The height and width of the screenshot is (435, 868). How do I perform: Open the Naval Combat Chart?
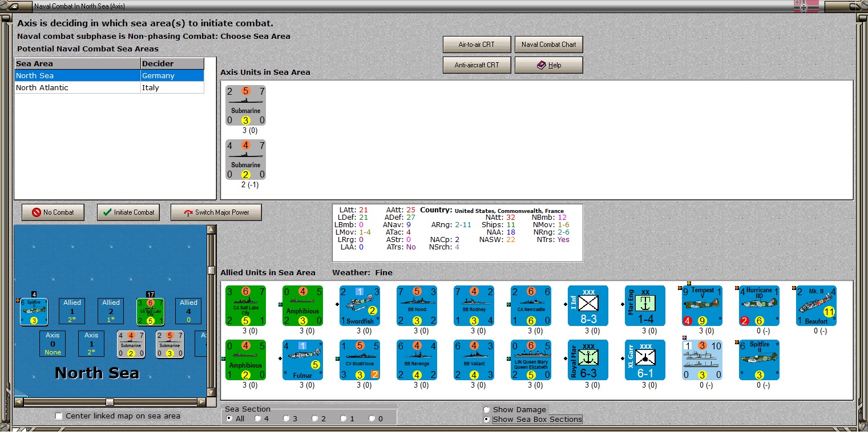[549, 45]
